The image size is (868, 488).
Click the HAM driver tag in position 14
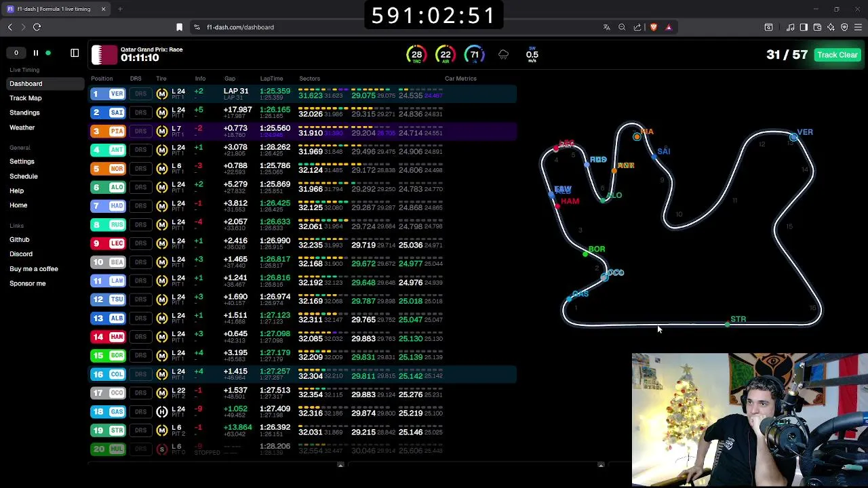tap(108, 337)
